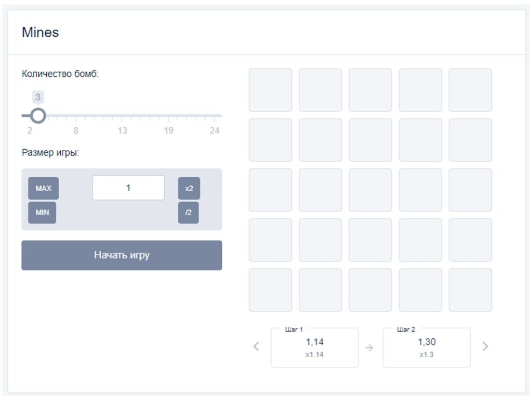
Task: Open second row, second column grid cell
Action: (x=320, y=140)
